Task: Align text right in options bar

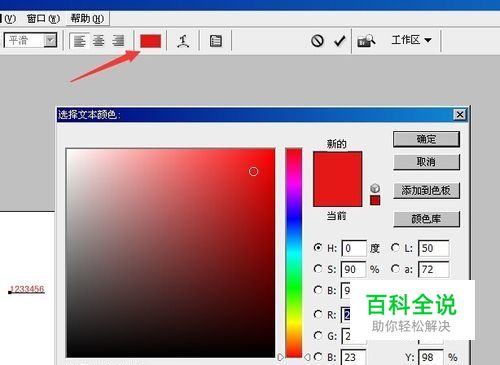Action: tap(118, 41)
